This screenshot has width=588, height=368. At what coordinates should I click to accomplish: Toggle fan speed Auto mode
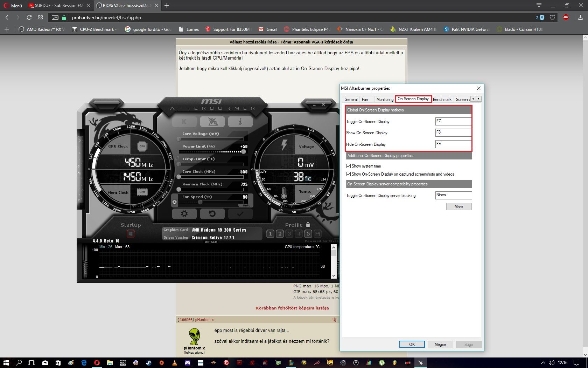(x=247, y=205)
